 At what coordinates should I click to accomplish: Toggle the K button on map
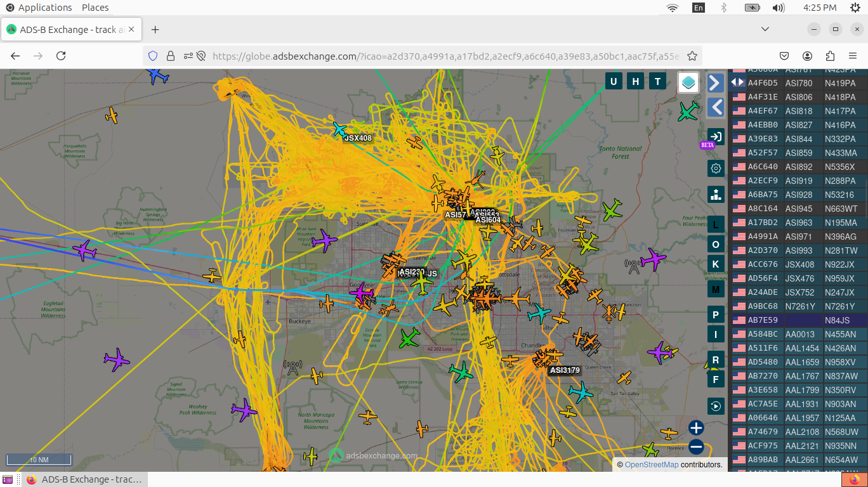pyautogui.click(x=716, y=264)
